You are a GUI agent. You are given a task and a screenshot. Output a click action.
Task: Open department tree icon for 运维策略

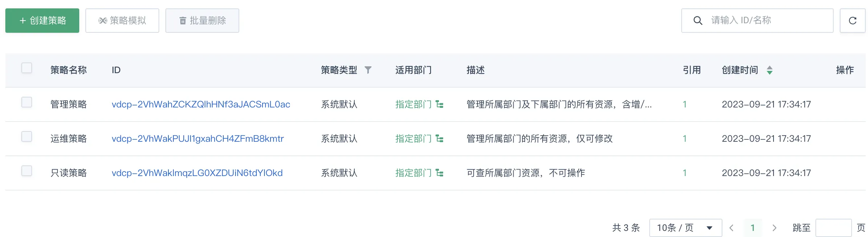coord(439,139)
